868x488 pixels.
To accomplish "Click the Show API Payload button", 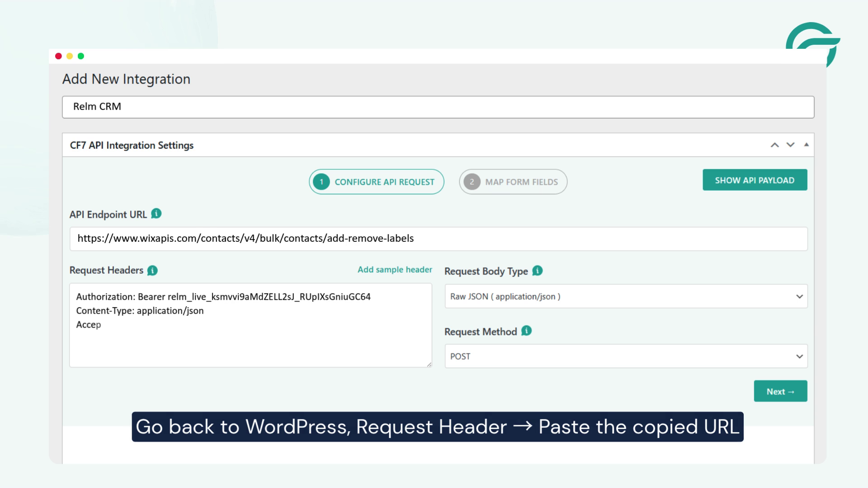I will pyautogui.click(x=755, y=180).
